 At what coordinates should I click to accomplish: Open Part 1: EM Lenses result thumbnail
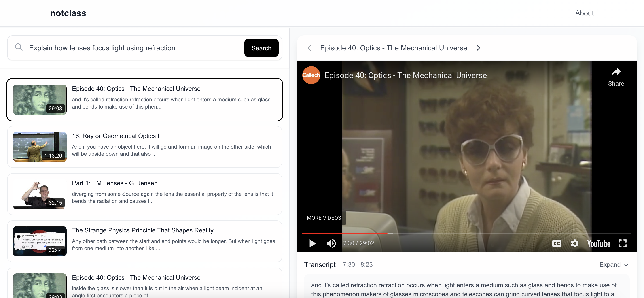pos(40,194)
